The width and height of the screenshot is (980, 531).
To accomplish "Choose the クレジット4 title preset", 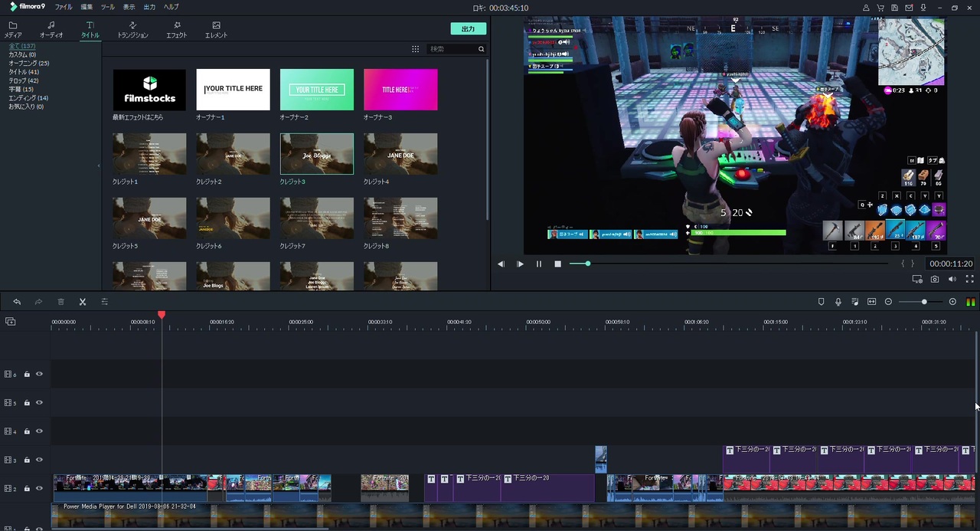I will [400, 154].
